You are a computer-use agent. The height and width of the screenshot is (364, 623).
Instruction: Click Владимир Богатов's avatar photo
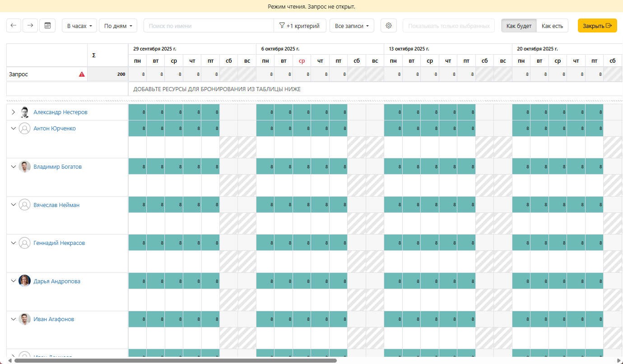(x=24, y=167)
